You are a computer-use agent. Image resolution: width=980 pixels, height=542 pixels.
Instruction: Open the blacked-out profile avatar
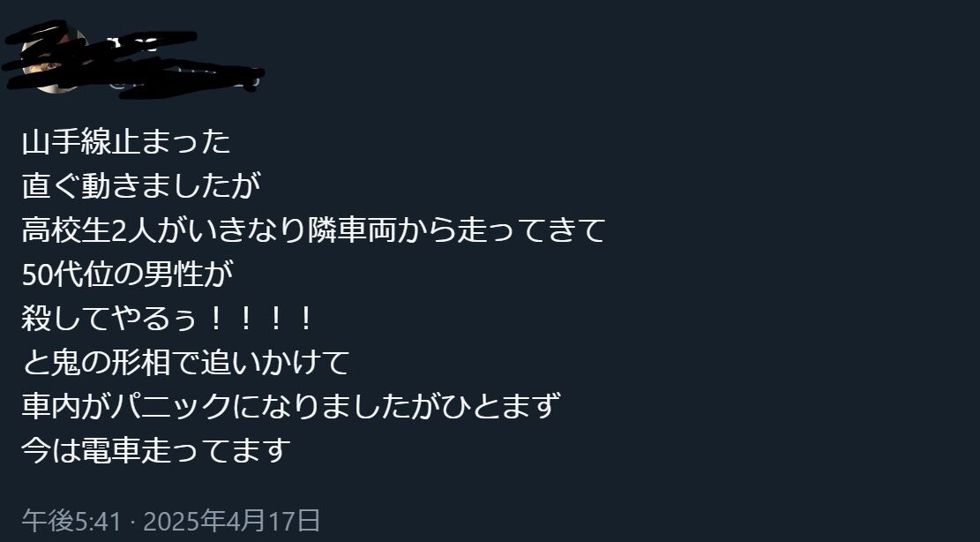click(x=53, y=61)
